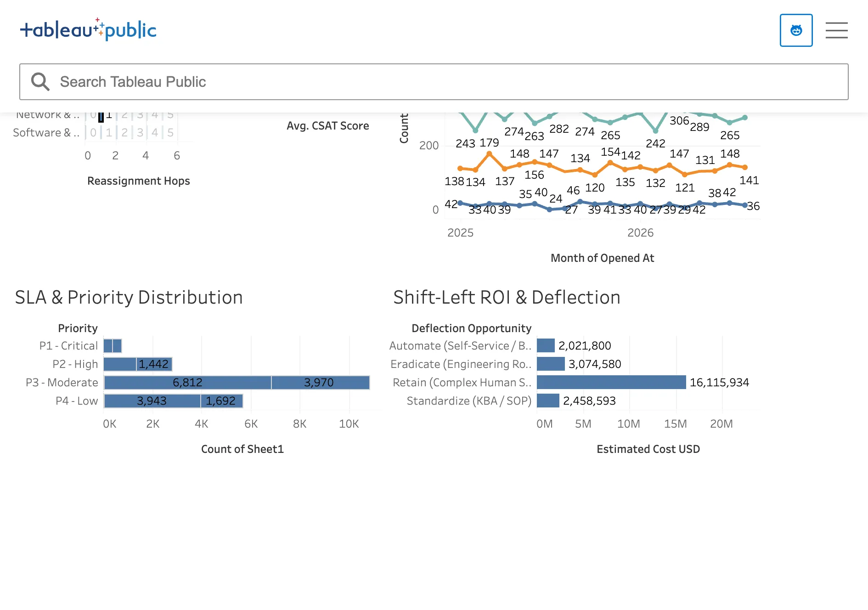Click the search magnifier icon

pos(40,82)
